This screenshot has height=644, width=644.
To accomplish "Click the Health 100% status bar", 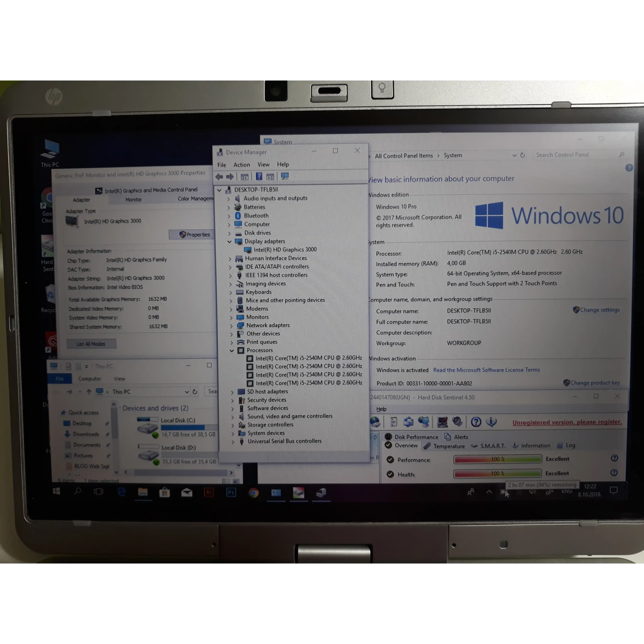I will [497, 473].
